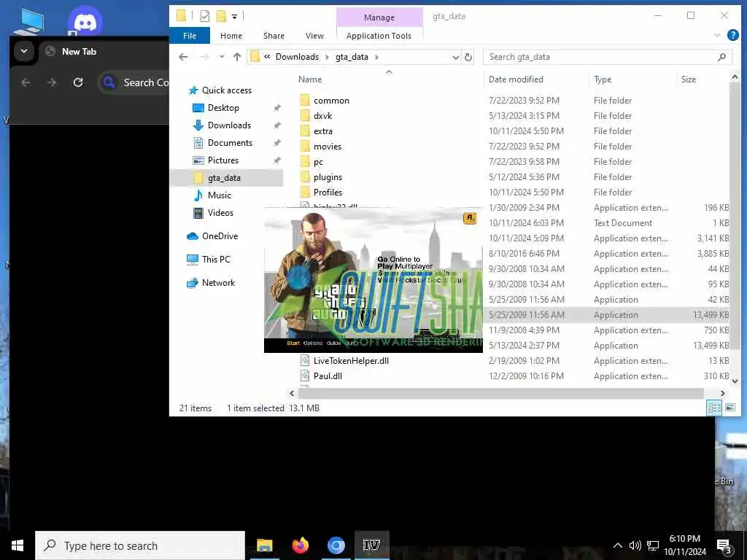
Task: Open Videos in navigation pane
Action: coord(220,213)
